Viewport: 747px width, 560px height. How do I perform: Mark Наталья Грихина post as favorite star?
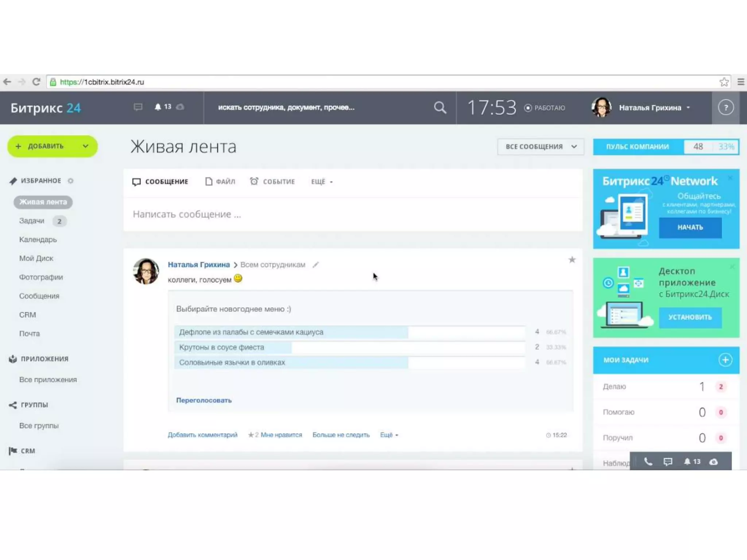click(x=572, y=260)
